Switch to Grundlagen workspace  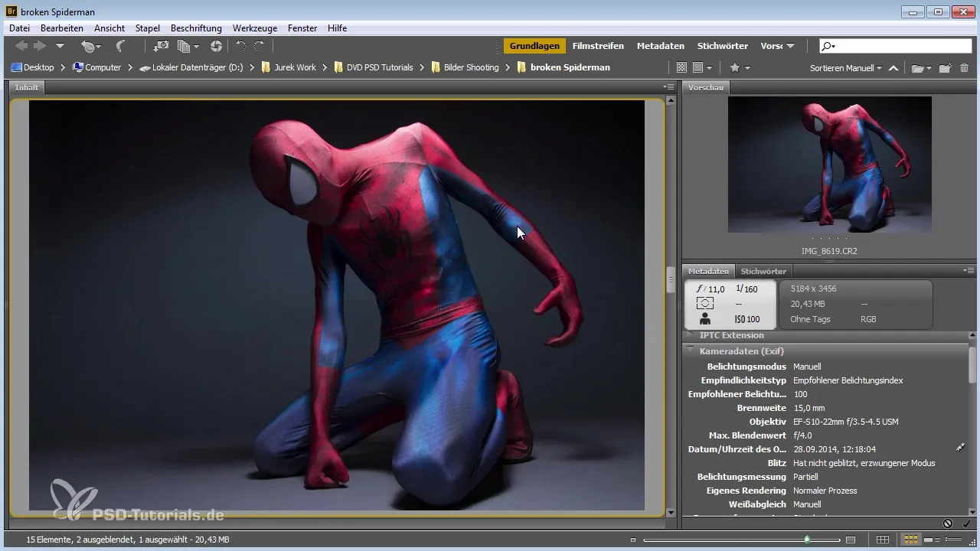coord(534,46)
